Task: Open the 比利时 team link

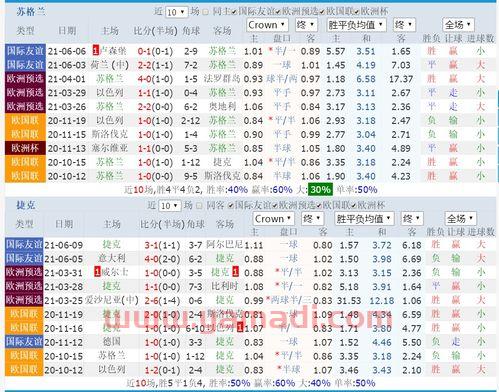Action: pos(225,286)
